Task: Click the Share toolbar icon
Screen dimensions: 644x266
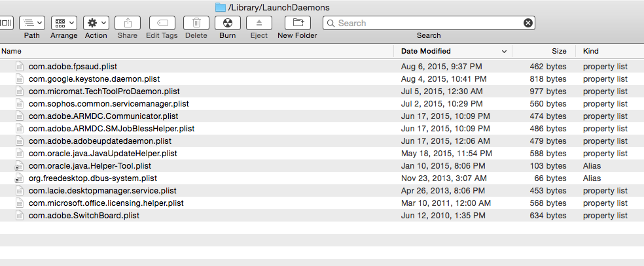Action: tap(128, 23)
